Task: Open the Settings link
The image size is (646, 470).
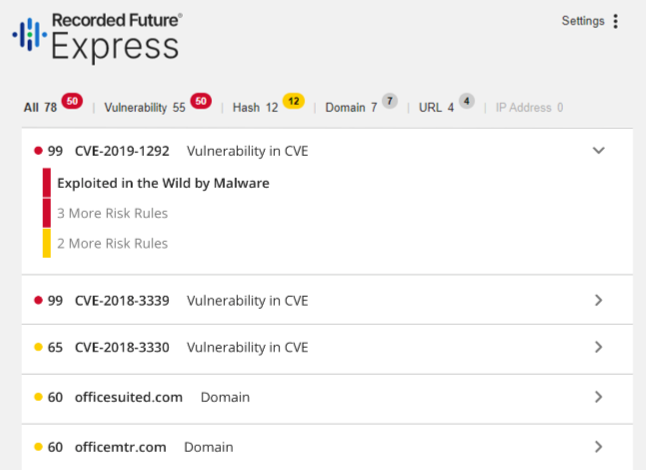Action: tap(582, 21)
